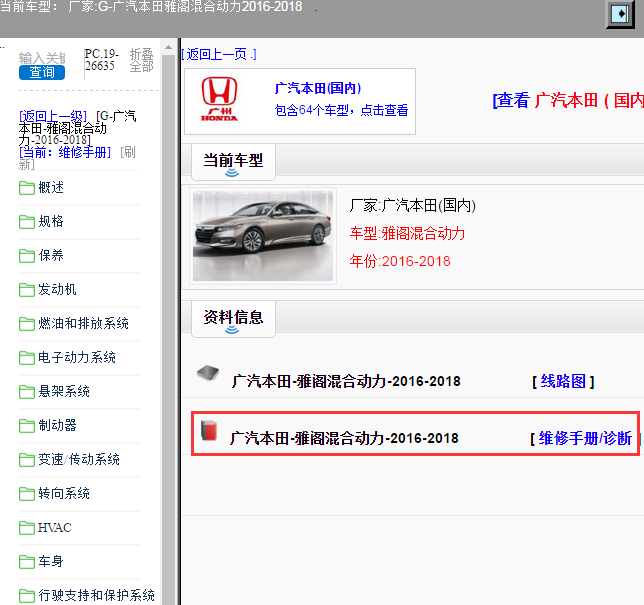Expand the 转向系统 tree item
Screen dimensions: 644x605
pyautogui.click(x=64, y=493)
